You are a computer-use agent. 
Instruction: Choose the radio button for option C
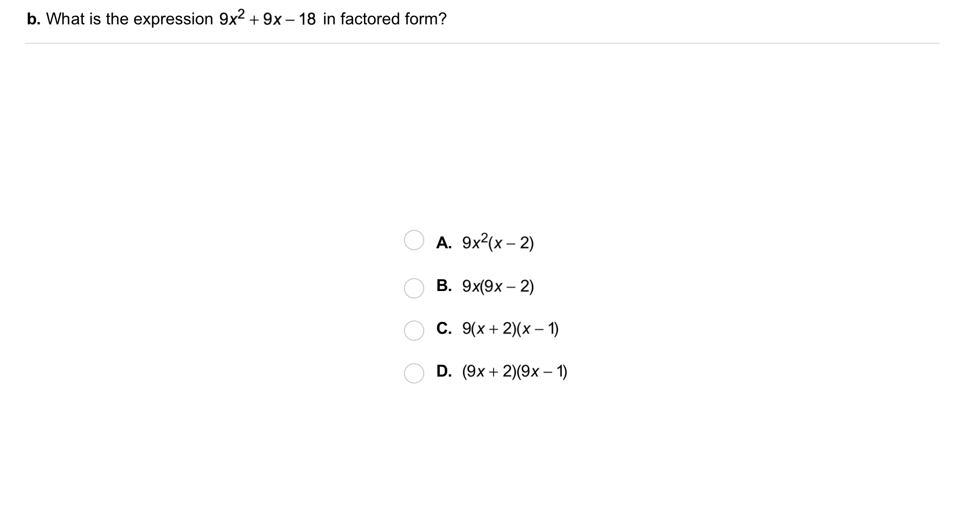pyautogui.click(x=414, y=331)
